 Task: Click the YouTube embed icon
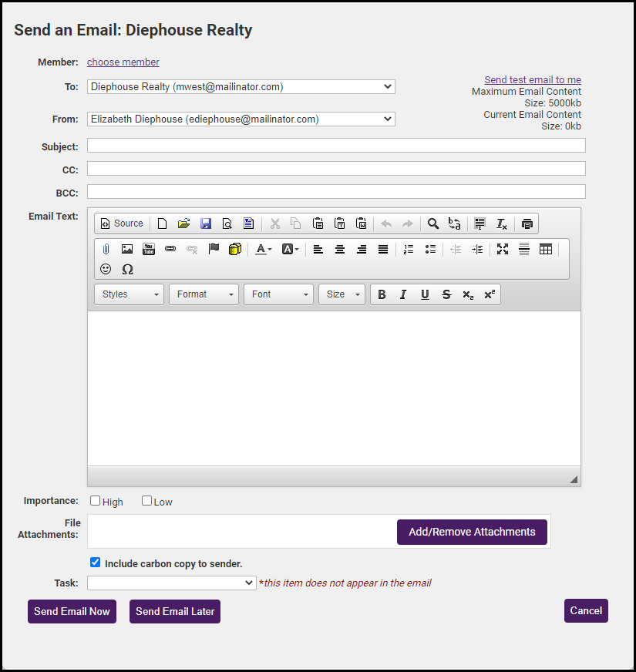click(x=149, y=249)
